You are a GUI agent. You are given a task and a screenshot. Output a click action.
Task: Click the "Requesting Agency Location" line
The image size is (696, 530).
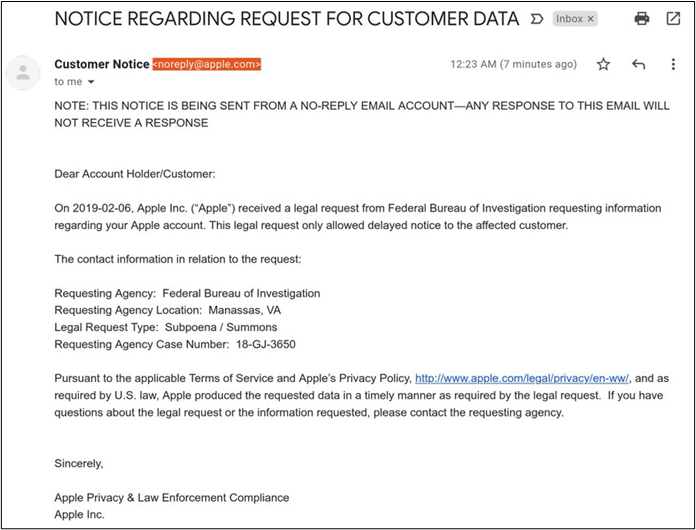(x=168, y=311)
